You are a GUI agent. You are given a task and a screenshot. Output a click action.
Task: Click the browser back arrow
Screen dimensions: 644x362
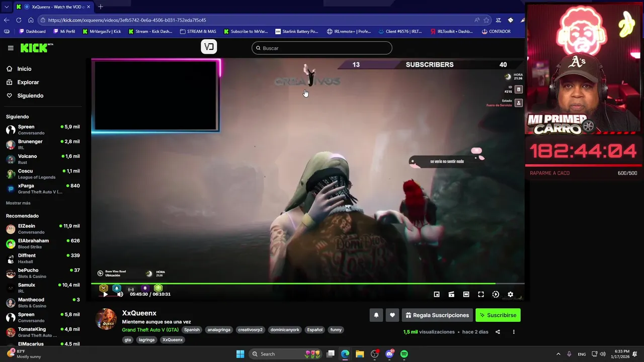[7, 20]
